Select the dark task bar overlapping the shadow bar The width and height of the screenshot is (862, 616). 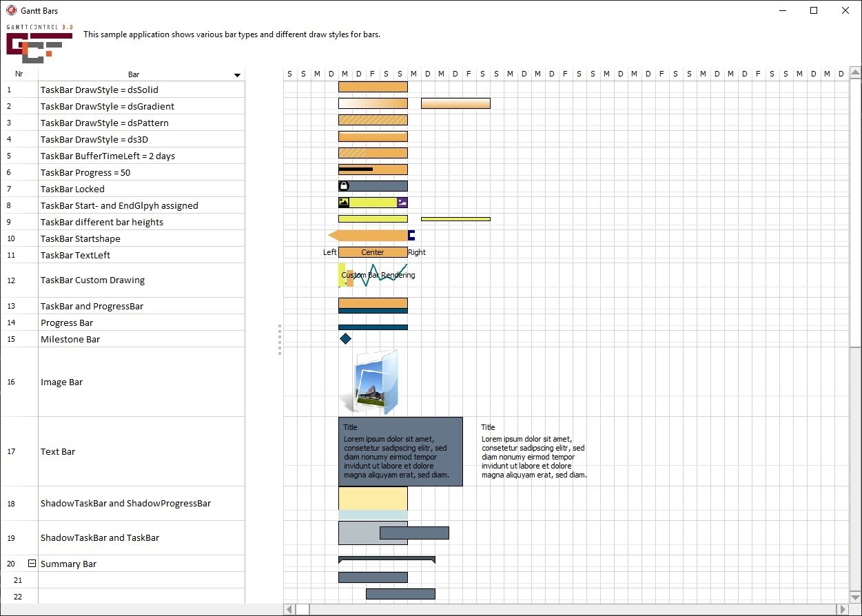click(414, 533)
